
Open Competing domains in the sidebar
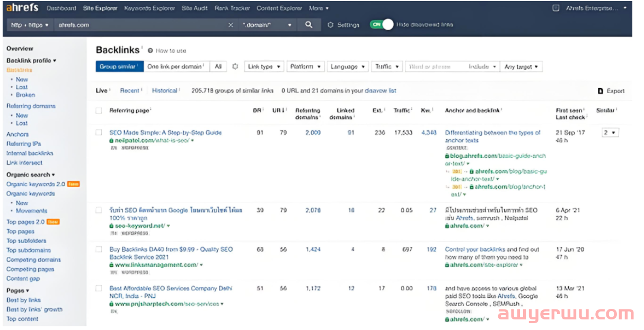(33, 260)
